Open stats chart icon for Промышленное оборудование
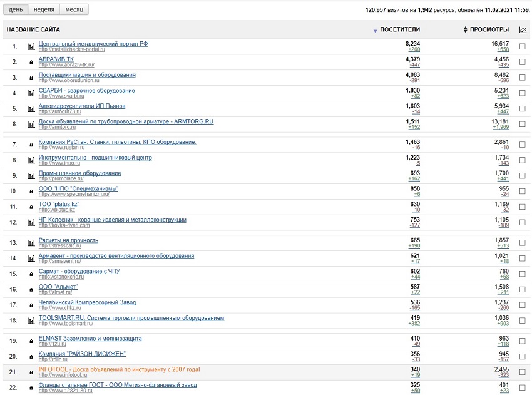The height and width of the screenshot is (395, 532). point(31,176)
